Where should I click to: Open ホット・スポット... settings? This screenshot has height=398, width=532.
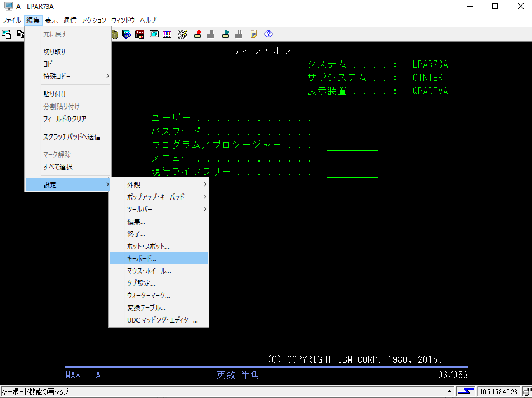158,246
